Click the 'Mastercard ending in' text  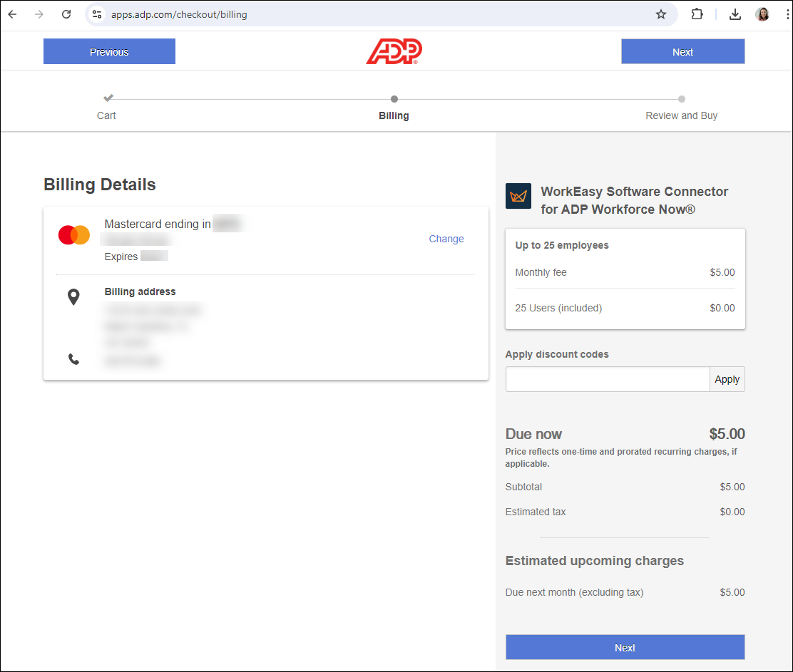[x=158, y=224]
